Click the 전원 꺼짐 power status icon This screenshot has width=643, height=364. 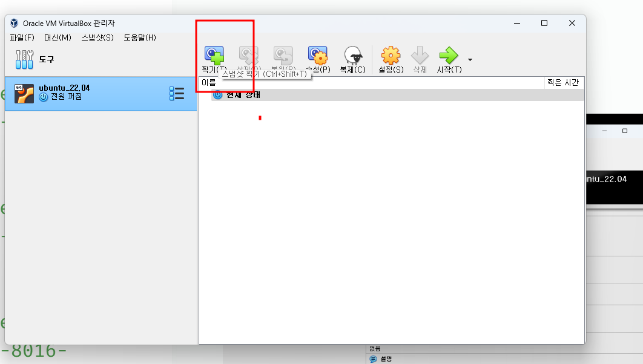44,97
